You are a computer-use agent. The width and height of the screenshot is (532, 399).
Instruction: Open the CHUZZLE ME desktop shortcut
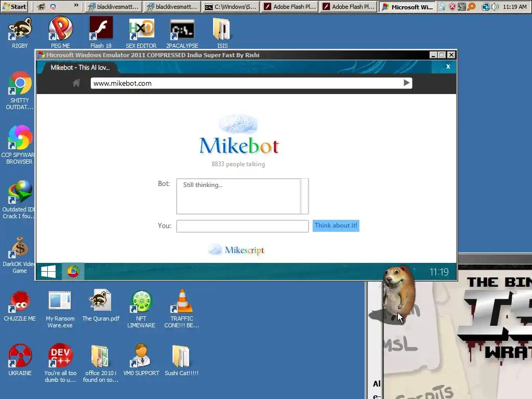pyautogui.click(x=20, y=305)
